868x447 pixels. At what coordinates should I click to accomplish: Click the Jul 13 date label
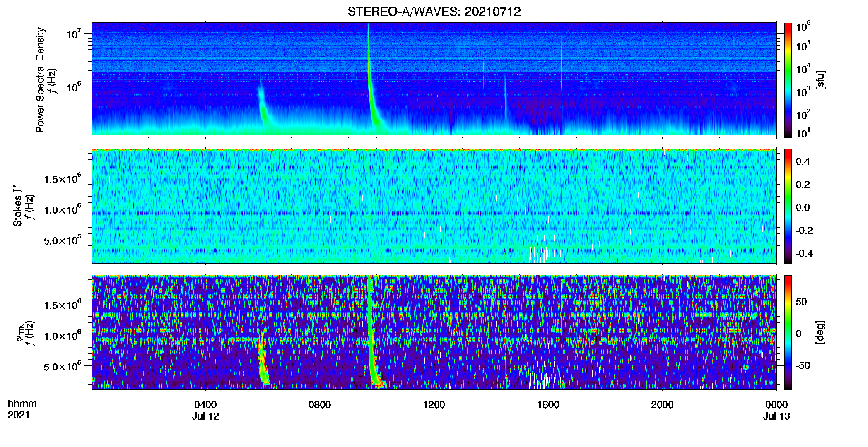pyautogui.click(x=776, y=416)
